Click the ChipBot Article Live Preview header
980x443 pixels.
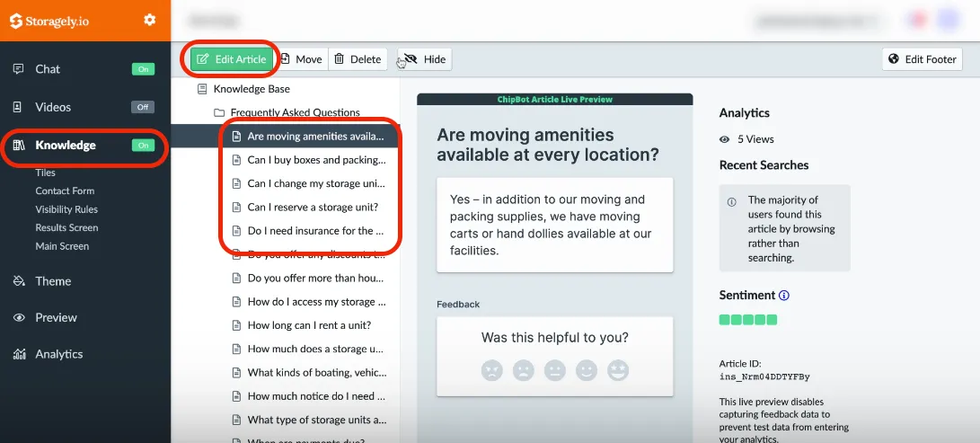point(554,100)
